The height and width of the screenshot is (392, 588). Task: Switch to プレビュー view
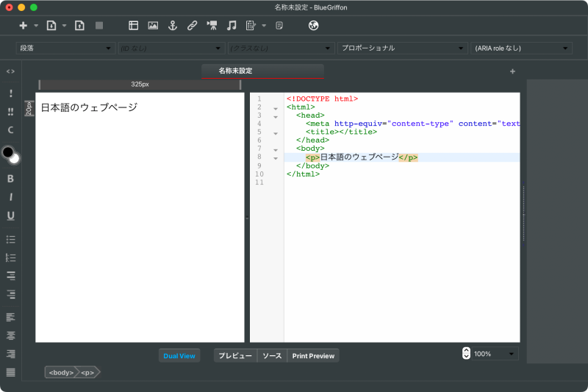(x=235, y=356)
